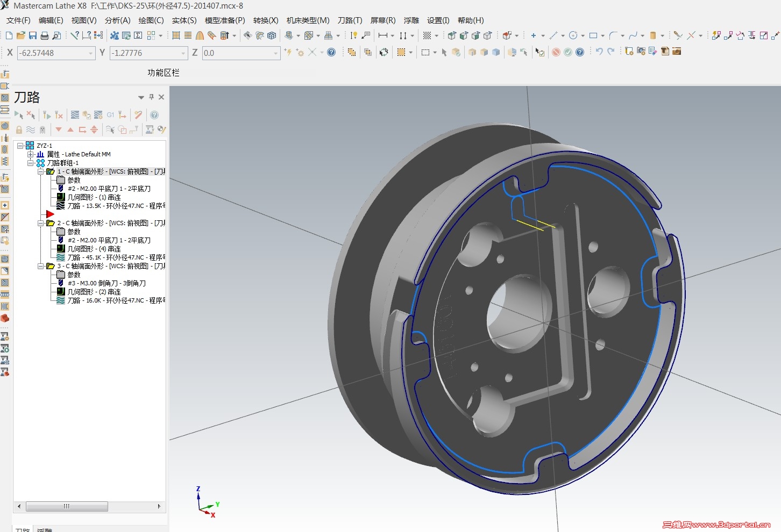781x532 pixels.
Task: Open the 文件(F) menu
Action: pyautogui.click(x=18, y=20)
